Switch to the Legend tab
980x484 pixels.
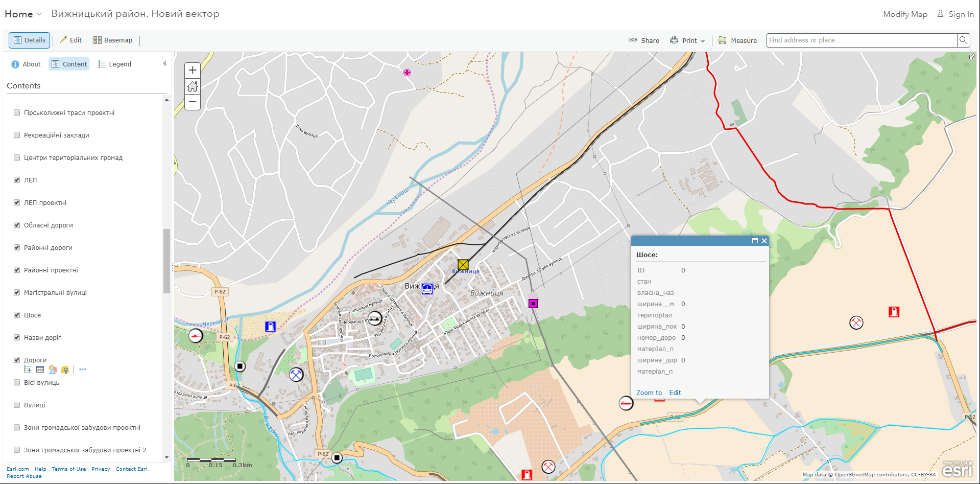[114, 64]
